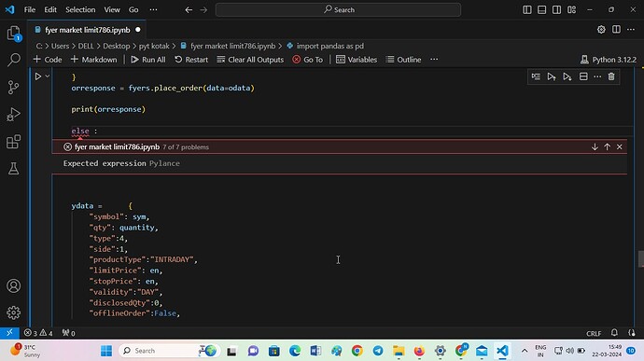Split the current notebook cell
The height and width of the screenshot is (361, 644).
(x=583, y=76)
